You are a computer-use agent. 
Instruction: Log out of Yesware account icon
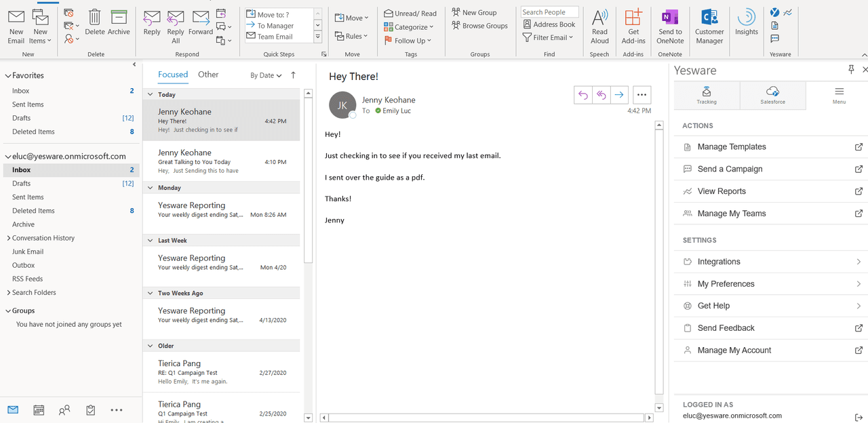click(x=859, y=417)
